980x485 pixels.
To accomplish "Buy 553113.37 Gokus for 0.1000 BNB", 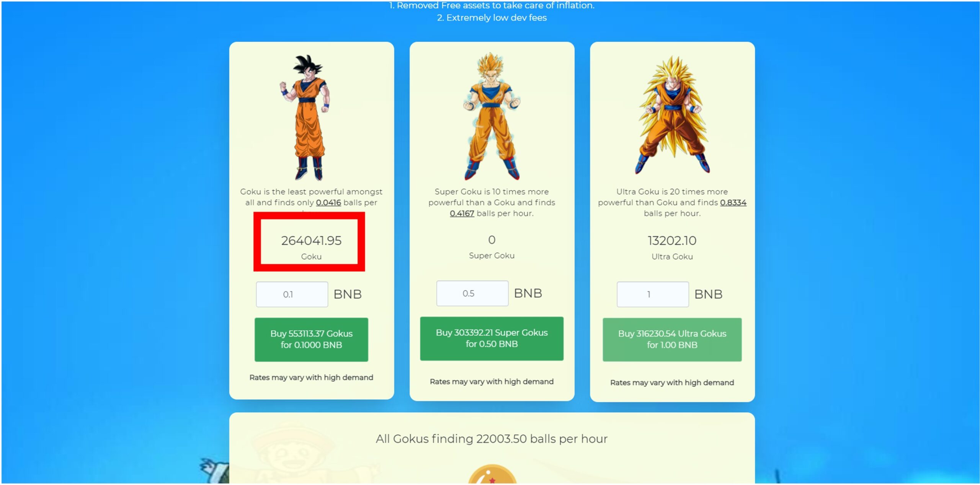I will coord(311,339).
